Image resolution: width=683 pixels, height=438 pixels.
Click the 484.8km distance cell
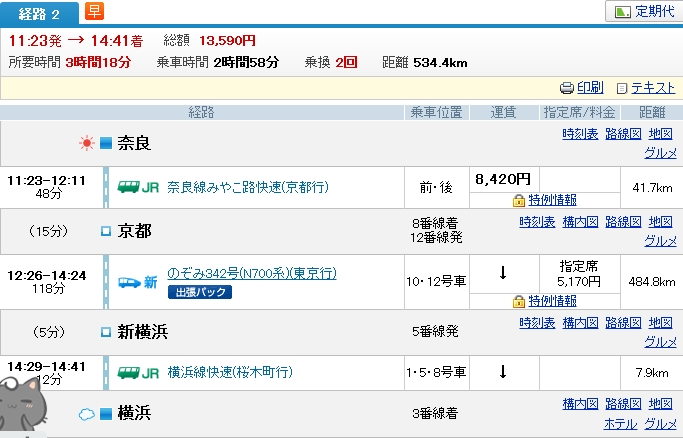pos(652,282)
